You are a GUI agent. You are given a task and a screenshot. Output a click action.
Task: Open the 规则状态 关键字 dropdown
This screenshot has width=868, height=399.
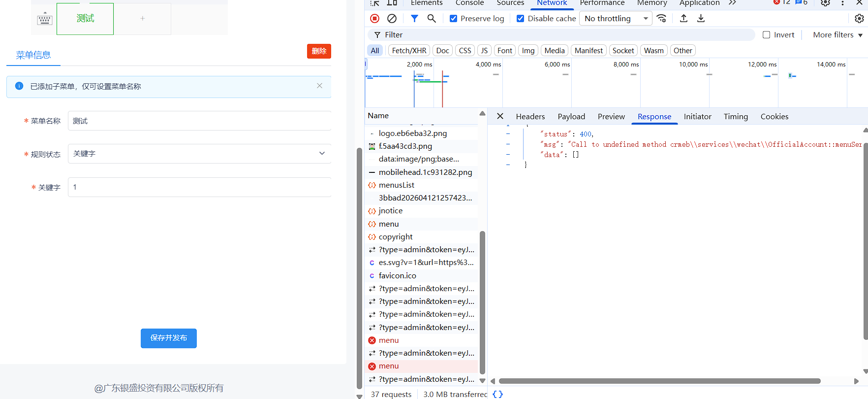199,154
